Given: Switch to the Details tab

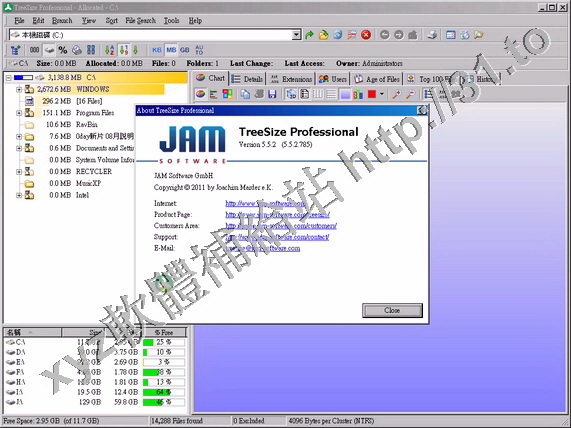Looking at the screenshot, I should 247,79.
